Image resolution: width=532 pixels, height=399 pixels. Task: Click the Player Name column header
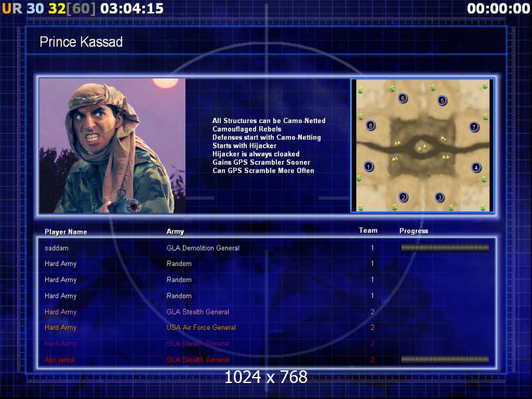click(66, 231)
